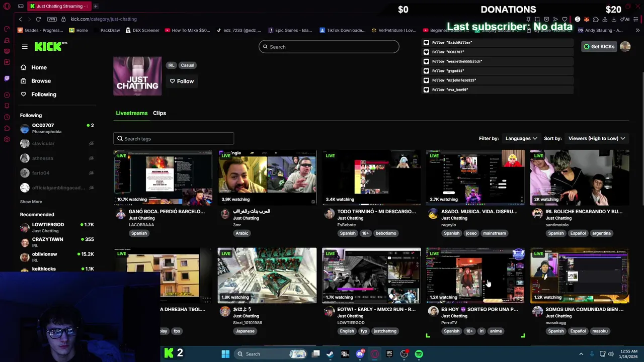
Task: Open a new browser tab
Action: click(x=96, y=6)
